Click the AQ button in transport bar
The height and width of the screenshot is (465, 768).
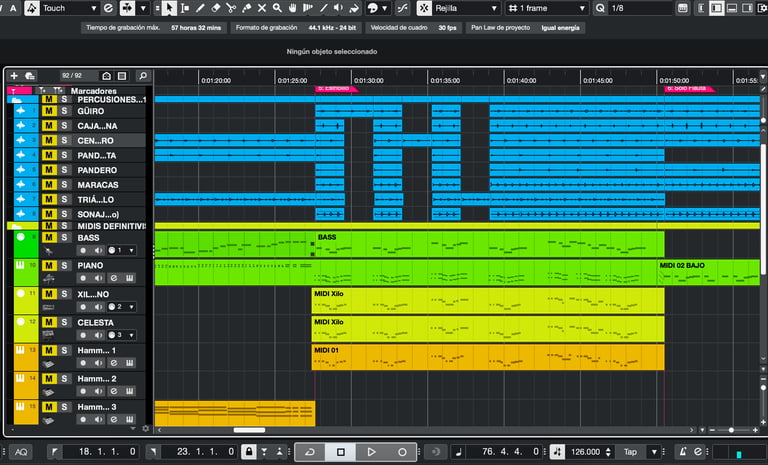click(22, 452)
